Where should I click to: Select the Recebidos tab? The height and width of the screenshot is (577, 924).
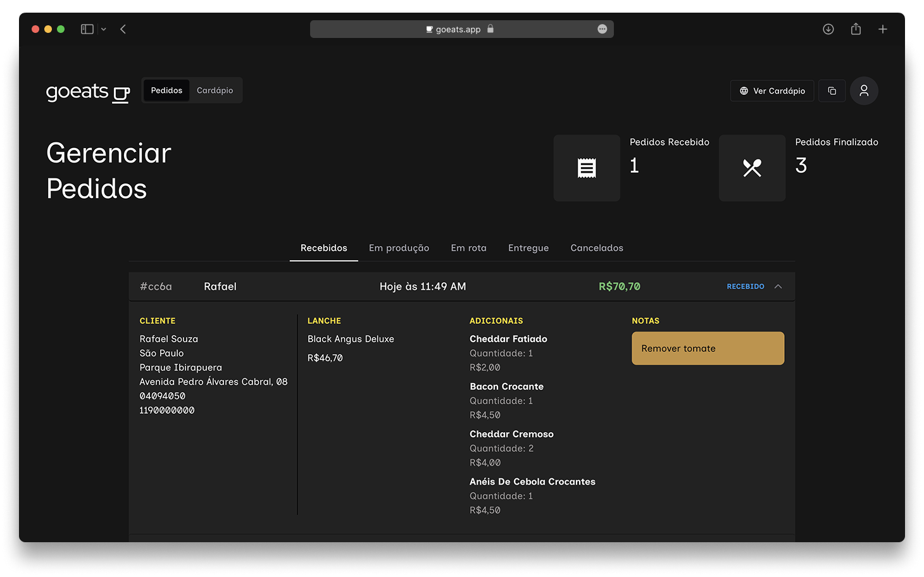coord(324,248)
